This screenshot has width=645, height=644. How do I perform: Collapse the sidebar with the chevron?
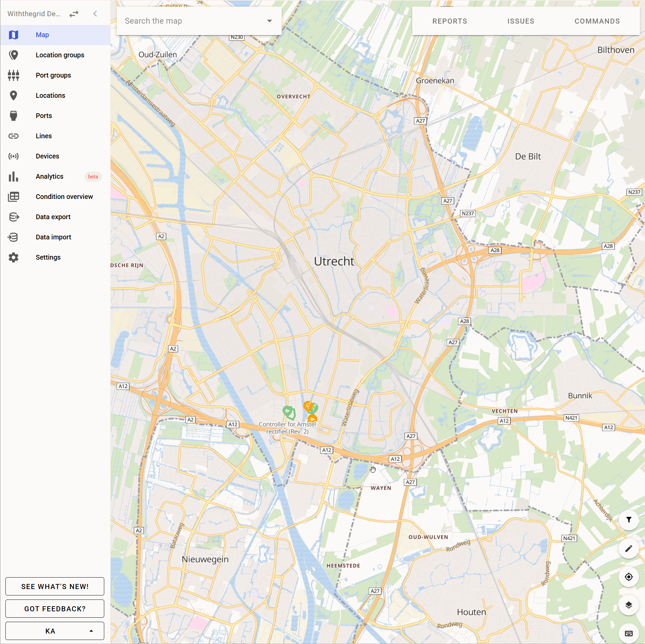point(95,14)
